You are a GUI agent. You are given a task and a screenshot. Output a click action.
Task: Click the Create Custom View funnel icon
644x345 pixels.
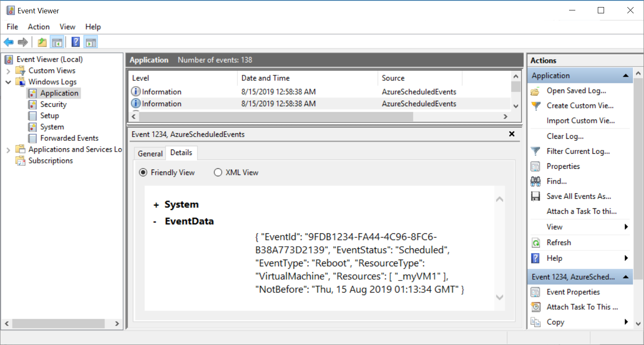coord(536,106)
